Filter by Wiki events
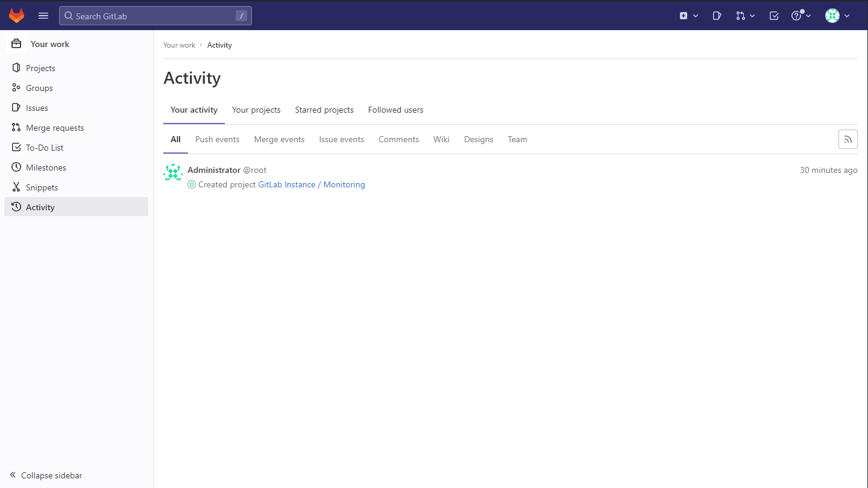Screen dimensions: 868x488 [441, 139]
